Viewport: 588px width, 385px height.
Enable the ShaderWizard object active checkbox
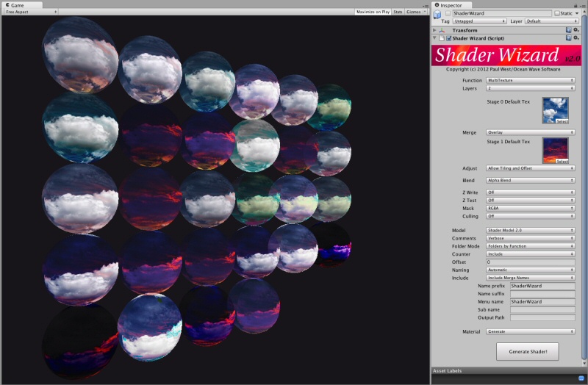448,13
